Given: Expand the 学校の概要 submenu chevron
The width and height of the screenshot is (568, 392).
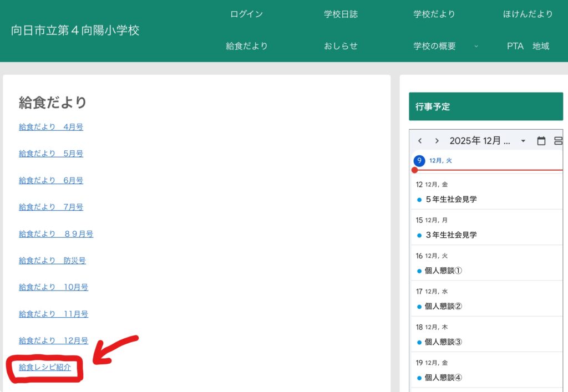Looking at the screenshot, I should 476,47.
